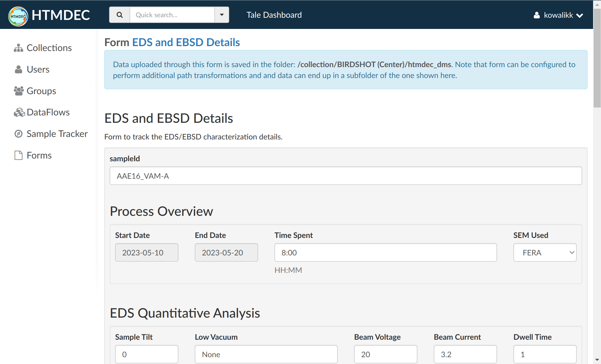This screenshot has width=601, height=364.
Task: Select Forms in the left navigation
Action: coord(39,155)
